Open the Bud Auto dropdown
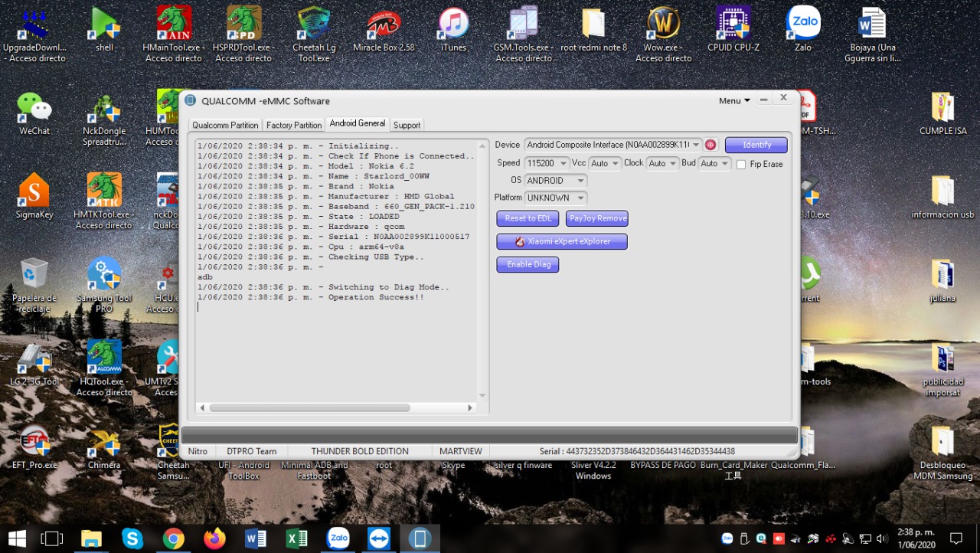Viewport: 980px width, 553px height. (x=714, y=163)
